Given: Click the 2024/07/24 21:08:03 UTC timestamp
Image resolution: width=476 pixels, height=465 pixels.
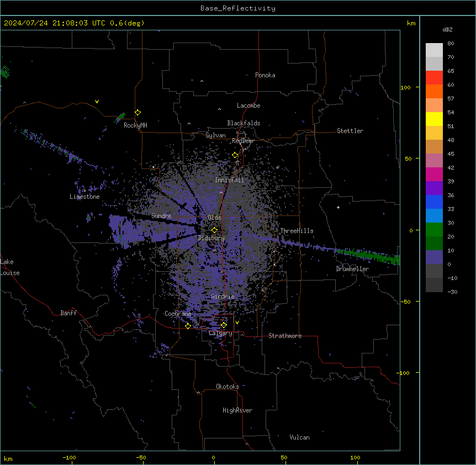Looking at the screenshot, I should click(74, 23).
